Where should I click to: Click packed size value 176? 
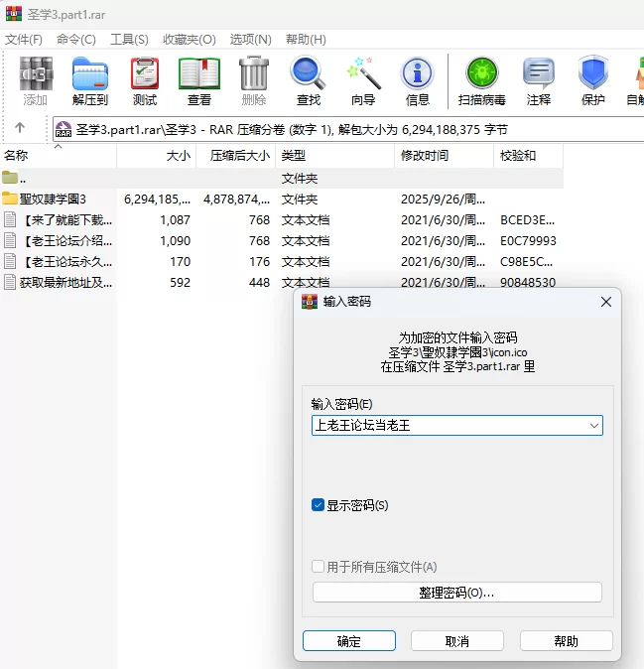pos(259,261)
